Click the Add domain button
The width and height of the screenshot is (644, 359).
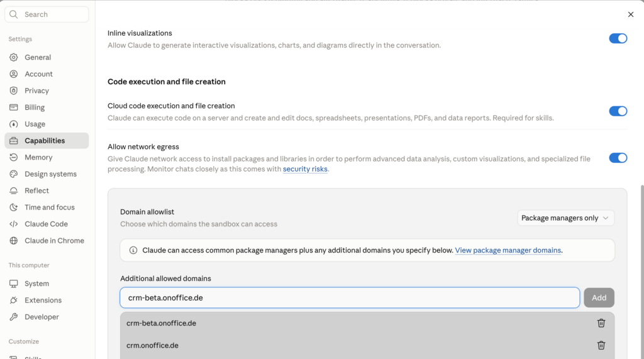point(599,298)
